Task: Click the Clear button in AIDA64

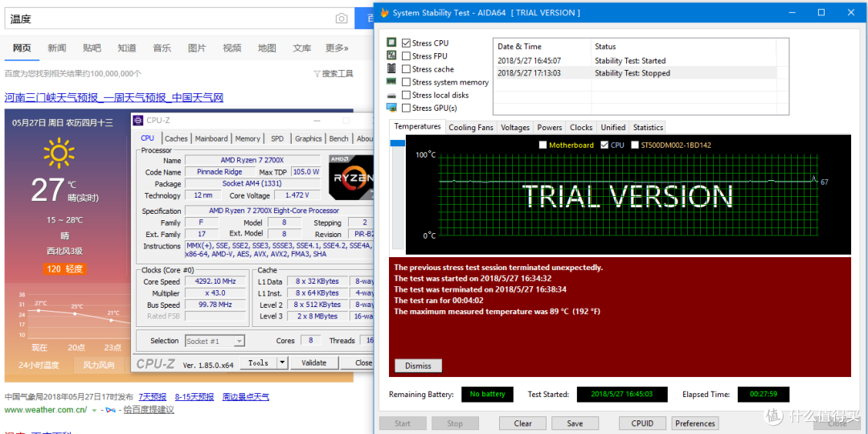Action: coord(522,424)
